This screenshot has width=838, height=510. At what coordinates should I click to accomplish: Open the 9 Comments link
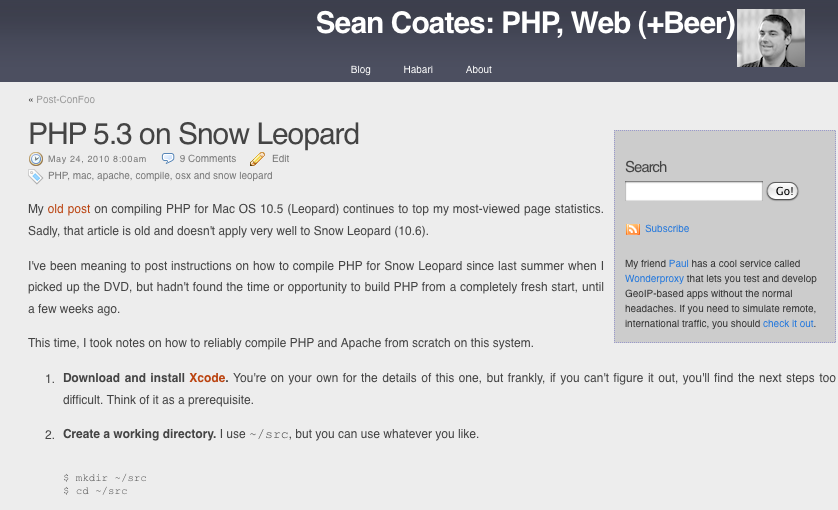tap(207, 158)
